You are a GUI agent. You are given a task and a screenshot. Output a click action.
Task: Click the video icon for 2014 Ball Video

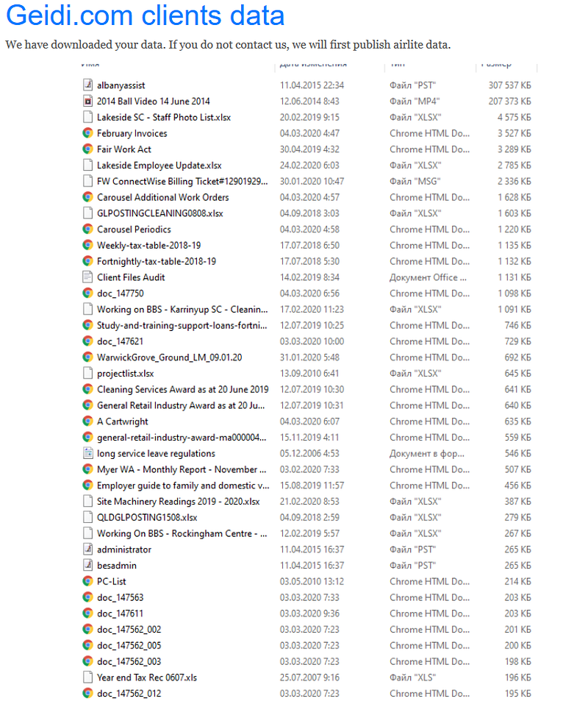(88, 101)
